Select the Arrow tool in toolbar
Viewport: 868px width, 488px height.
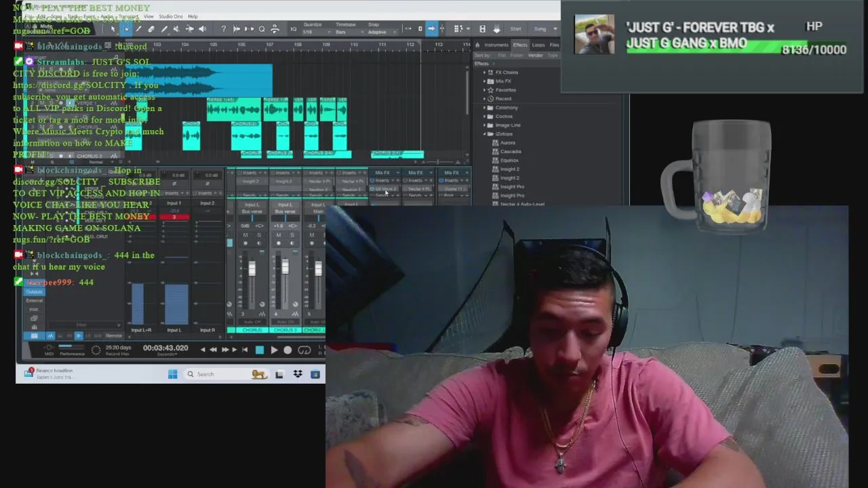click(x=113, y=29)
